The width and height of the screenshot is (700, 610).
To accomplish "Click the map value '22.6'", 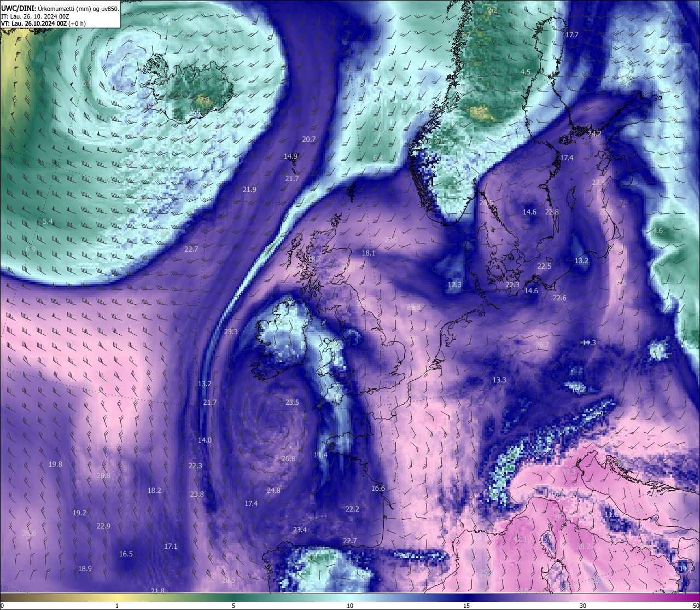I will point(559,298).
